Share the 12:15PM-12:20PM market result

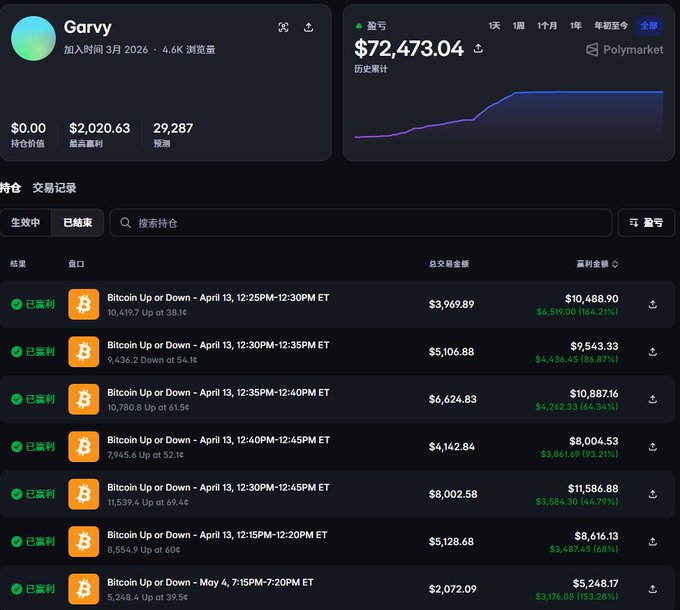653,541
